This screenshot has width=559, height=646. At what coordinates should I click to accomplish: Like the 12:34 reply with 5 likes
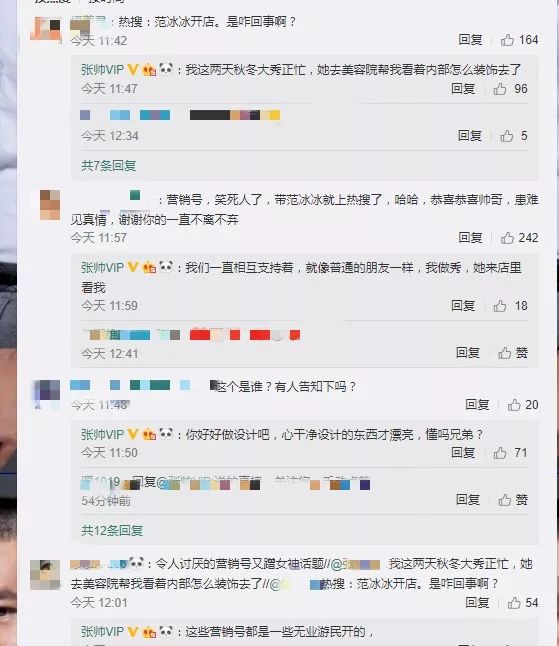coord(513,136)
